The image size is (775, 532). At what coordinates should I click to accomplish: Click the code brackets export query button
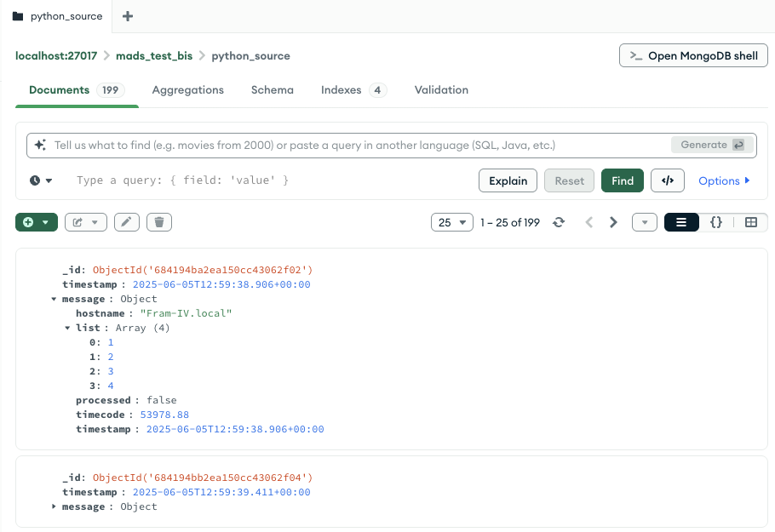668,180
